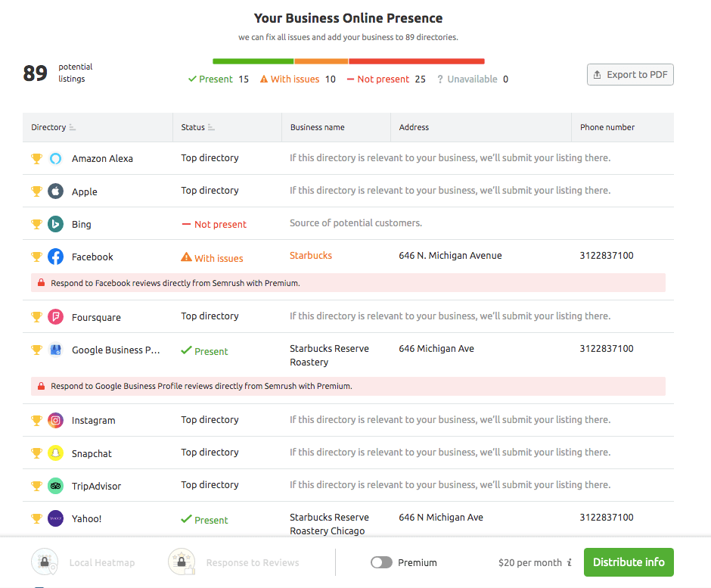Click the trophy icon in the Yahoo! row

tap(36, 518)
